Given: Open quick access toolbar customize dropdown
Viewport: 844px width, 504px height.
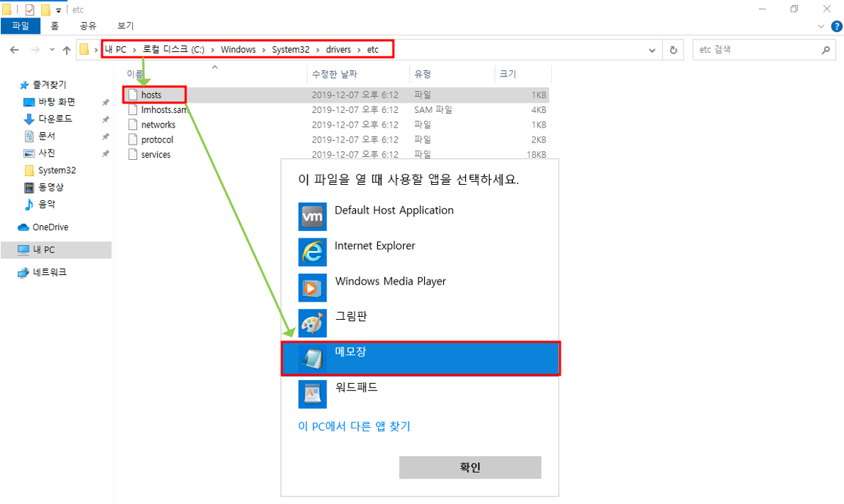Looking at the screenshot, I should pos(59,10).
